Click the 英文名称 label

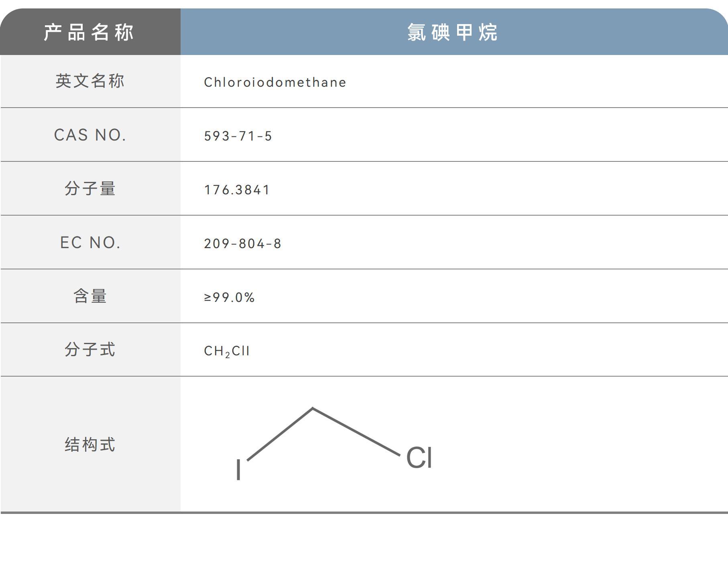[x=90, y=81]
